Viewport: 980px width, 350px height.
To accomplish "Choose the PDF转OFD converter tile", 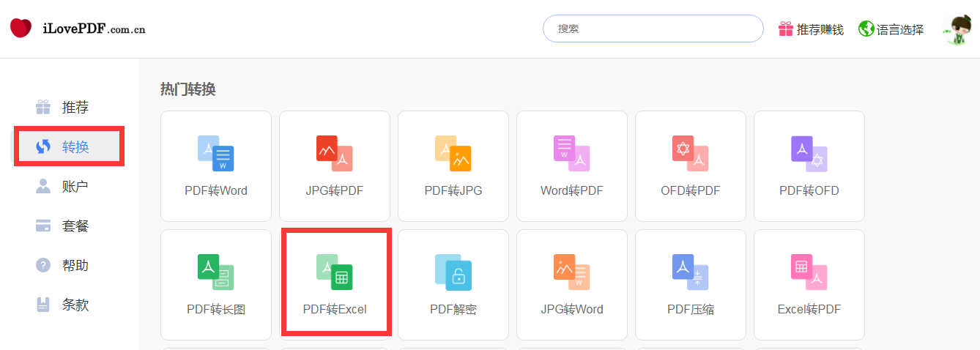I will [x=809, y=165].
